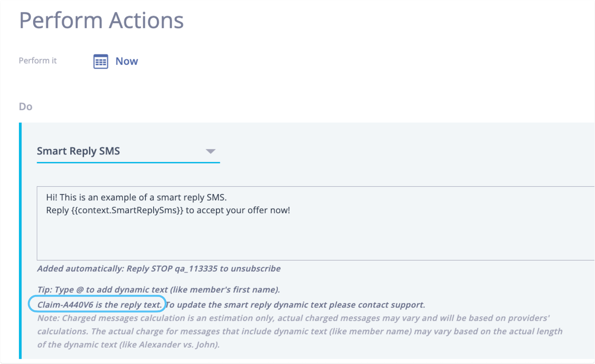Click the "Alexander vs. John" example text
The image size is (595, 364).
click(178, 345)
